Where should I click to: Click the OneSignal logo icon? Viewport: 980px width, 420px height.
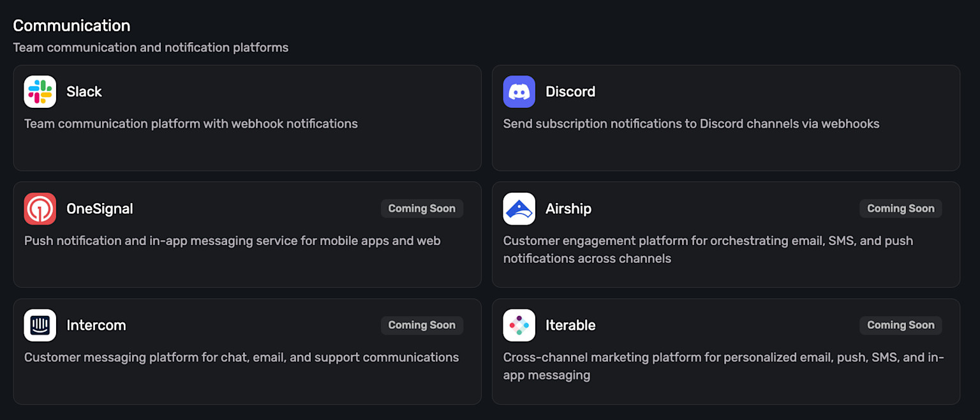(40, 209)
